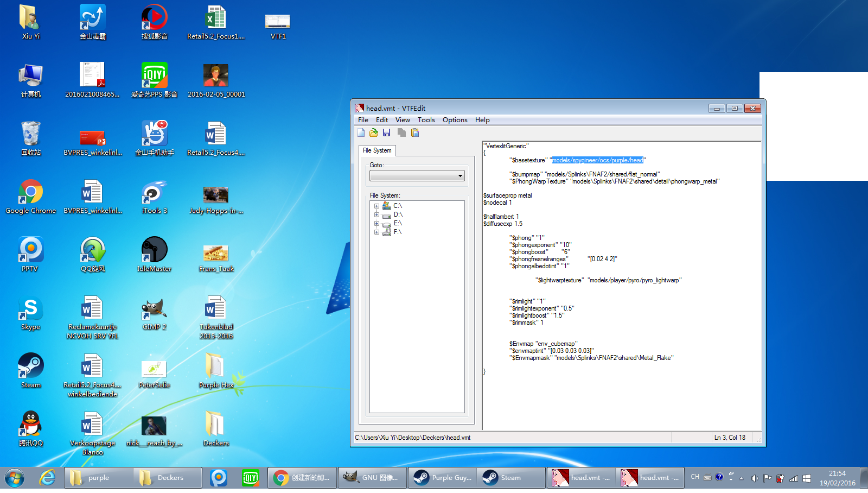868x493 pixels.
Task: Open Internet Explorer from taskbar
Action: pos(47,478)
